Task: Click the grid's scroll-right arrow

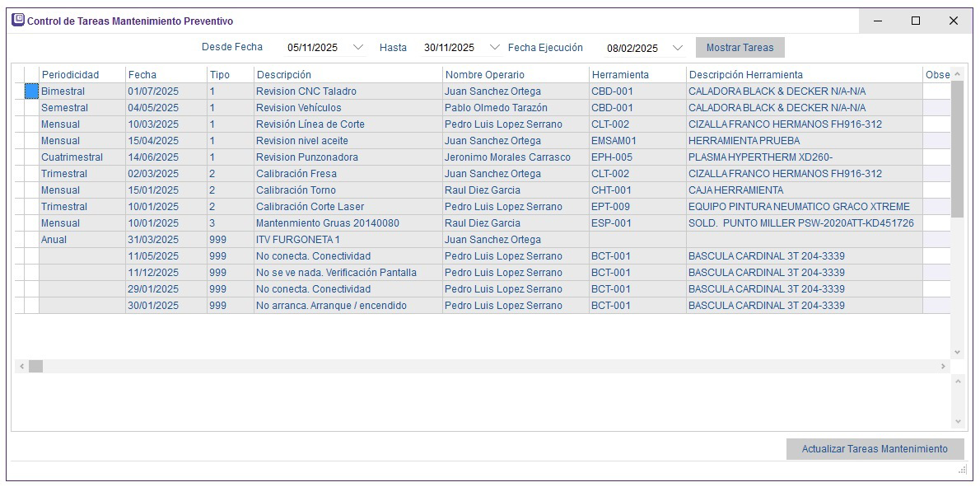Action: [944, 366]
